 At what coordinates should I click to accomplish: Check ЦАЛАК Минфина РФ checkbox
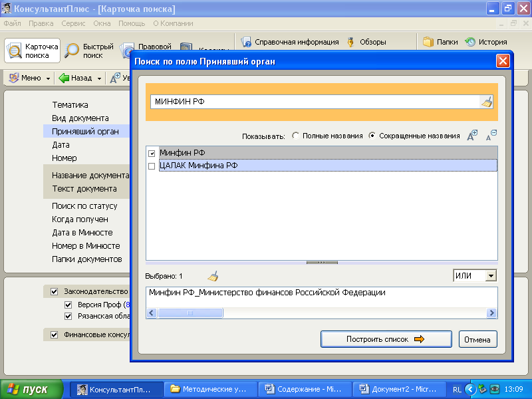tap(152, 166)
